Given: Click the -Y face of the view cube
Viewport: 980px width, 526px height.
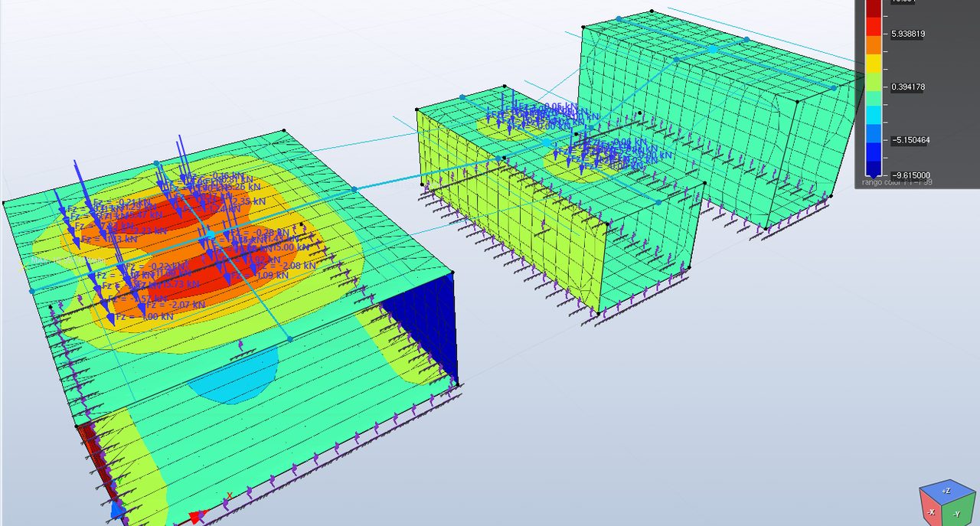Looking at the screenshot, I should click(955, 513).
